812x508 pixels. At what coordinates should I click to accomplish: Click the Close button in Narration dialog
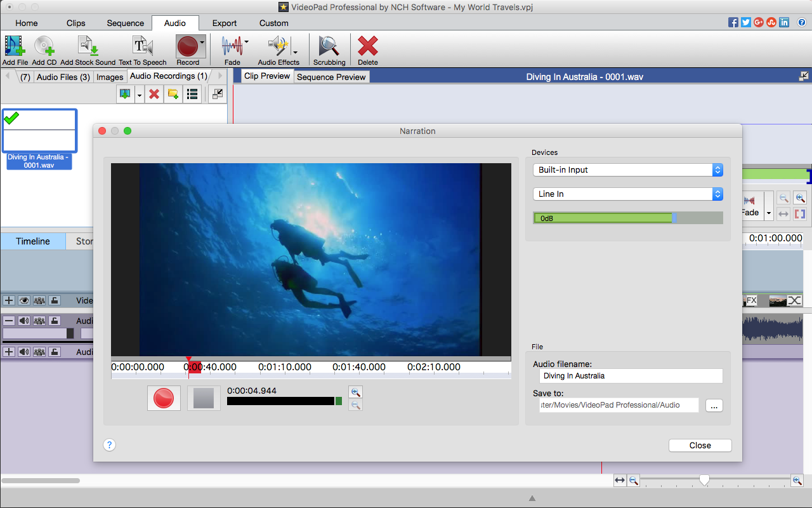[x=700, y=445]
